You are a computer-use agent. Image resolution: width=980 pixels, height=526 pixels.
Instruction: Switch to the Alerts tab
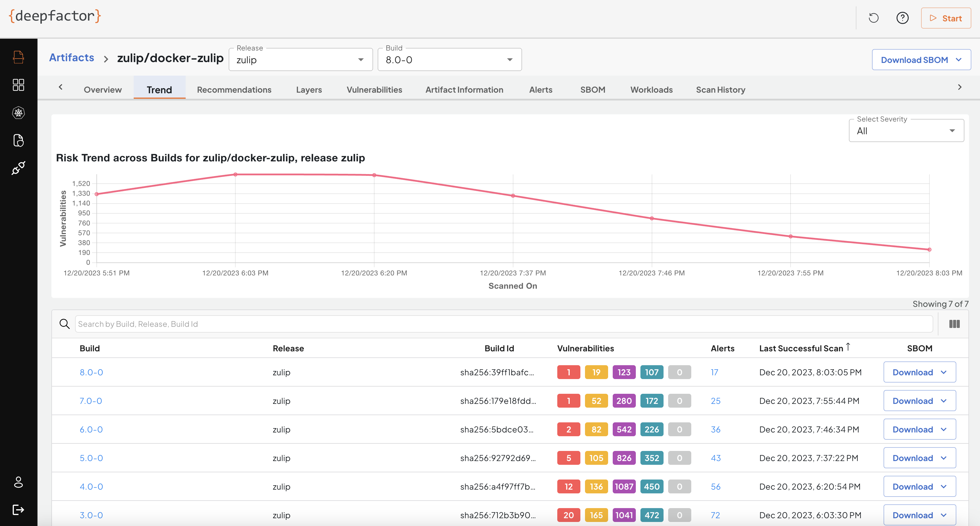(x=541, y=90)
